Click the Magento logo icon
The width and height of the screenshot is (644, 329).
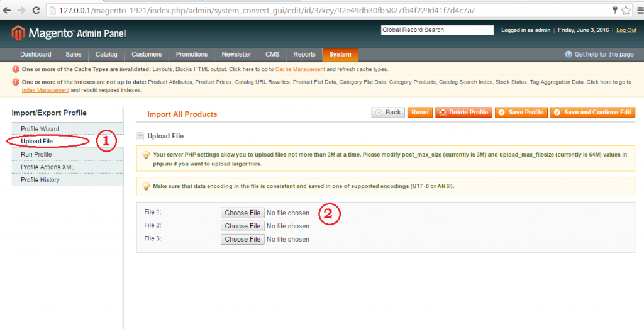pyautogui.click(x=18, y=33)
